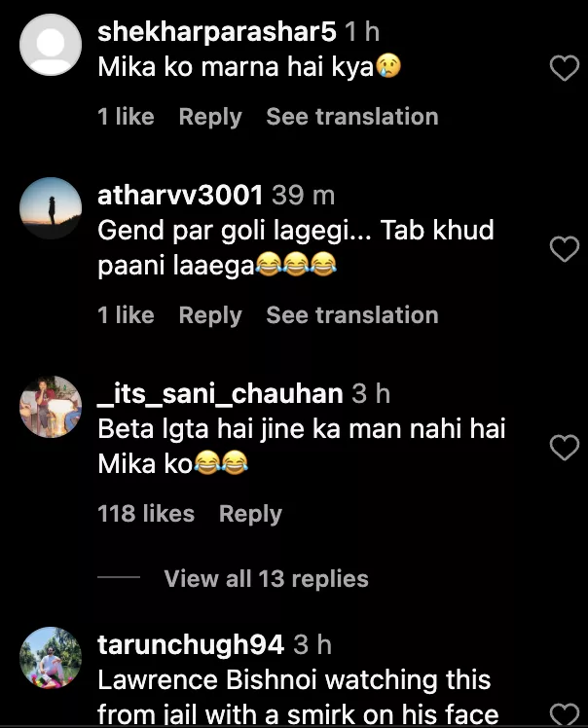This screenshot has width=588, height=728.
Task: Open shekharparashar5 username link
Action: [x=217, y=32]
